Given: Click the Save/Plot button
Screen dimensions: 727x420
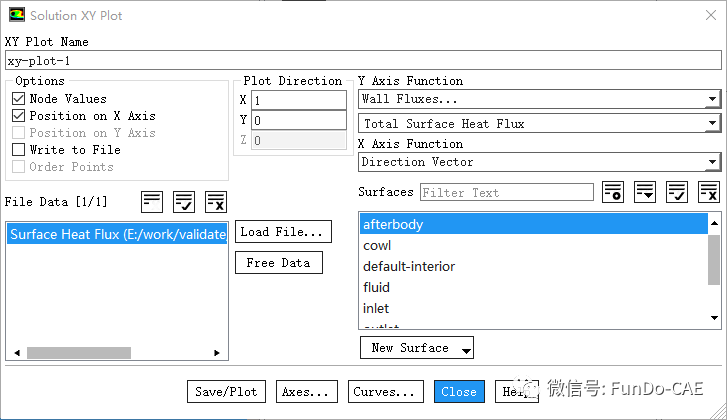Looking at the screenshot, I should 226,392.
